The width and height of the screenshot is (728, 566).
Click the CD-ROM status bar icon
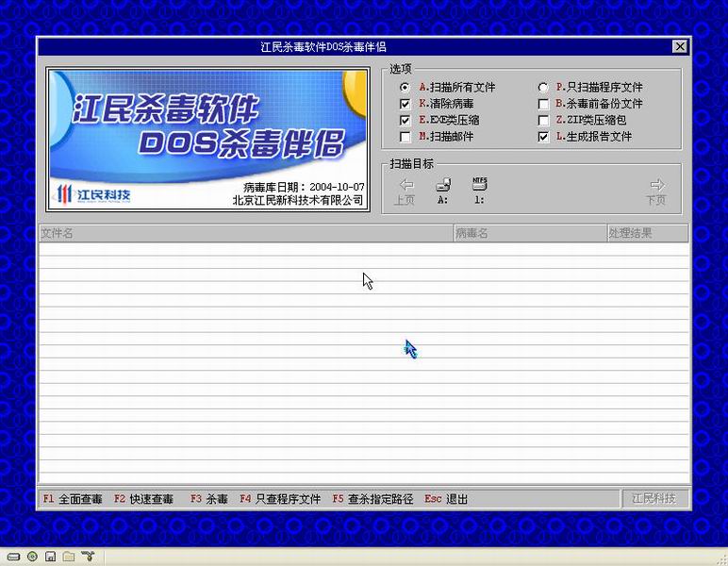(x=32, y=557)
